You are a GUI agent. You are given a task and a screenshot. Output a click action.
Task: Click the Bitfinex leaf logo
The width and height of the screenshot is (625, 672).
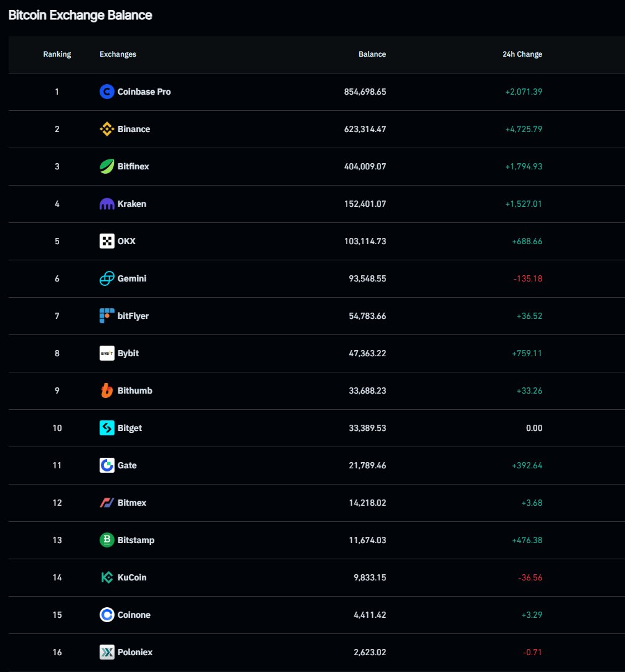(106, 166)
